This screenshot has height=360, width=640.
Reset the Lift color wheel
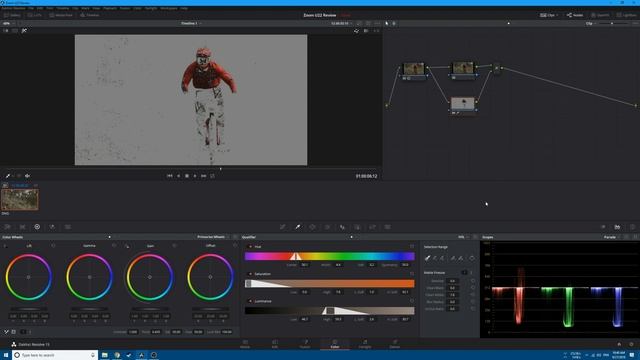(x=53, y=246)
